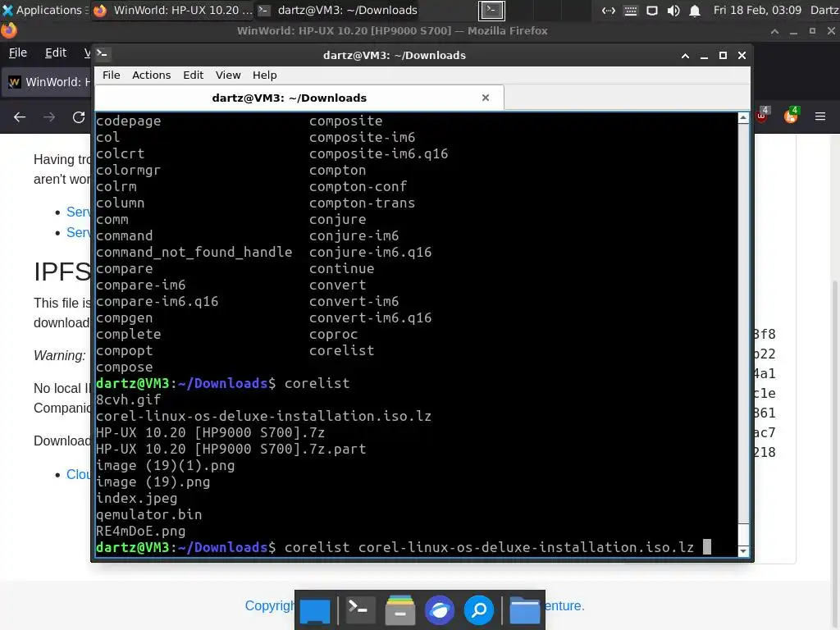840x630 pixels.
Task: Shade the terminal window with up-arrow button
Action: (x=685, y=55)
